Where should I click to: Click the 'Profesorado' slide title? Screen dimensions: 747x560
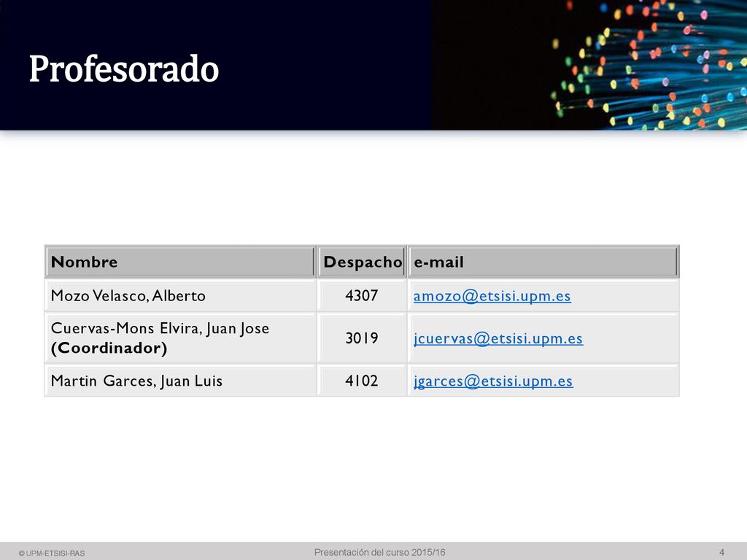[x=124, y=69]
